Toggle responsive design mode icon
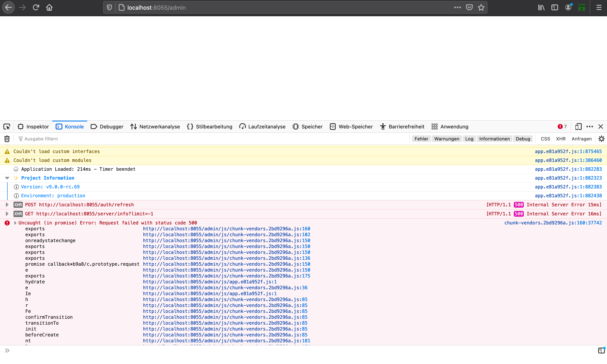Viewport: 607px width, 364px height. (x=578, y=127)
